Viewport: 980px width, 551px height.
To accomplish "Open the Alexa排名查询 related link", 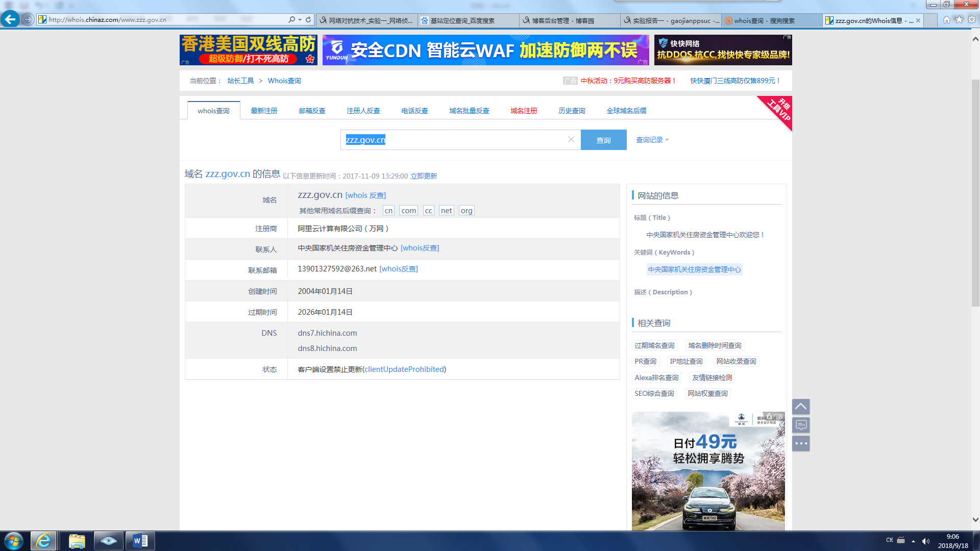I will point(656,378).
